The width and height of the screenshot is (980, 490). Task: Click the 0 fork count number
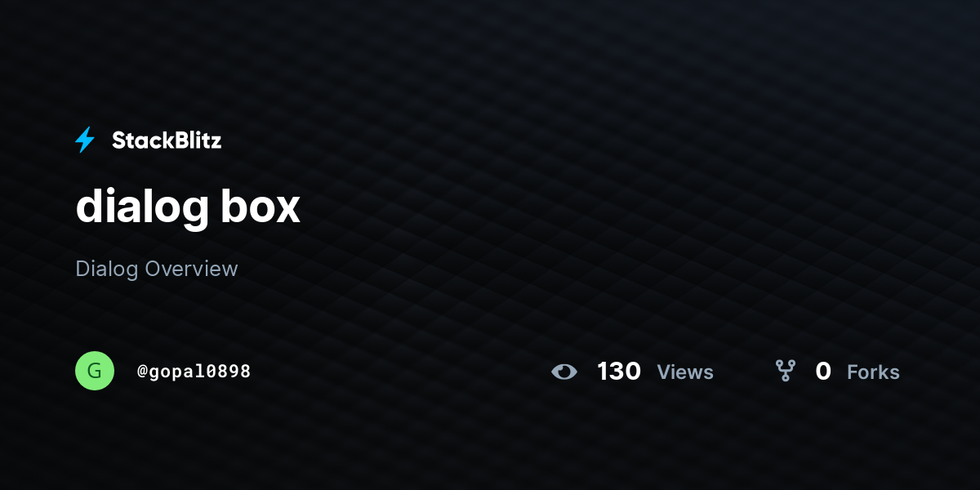coord(823,372)
